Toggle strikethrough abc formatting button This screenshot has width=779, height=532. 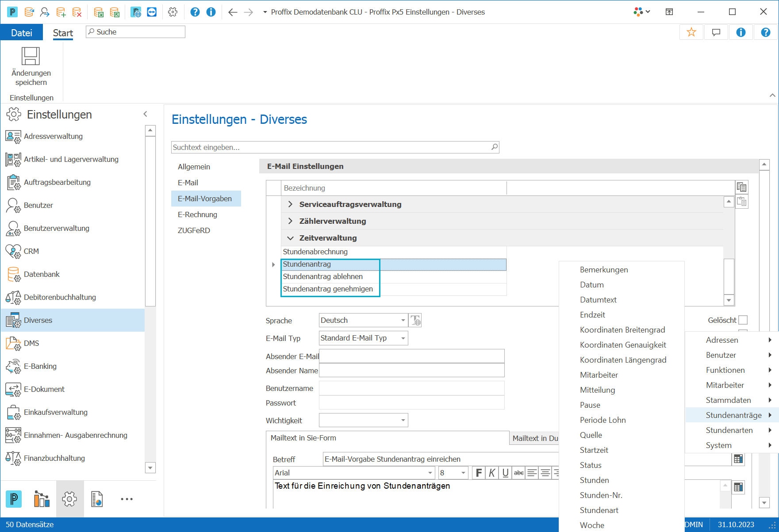tap(518, 473)
